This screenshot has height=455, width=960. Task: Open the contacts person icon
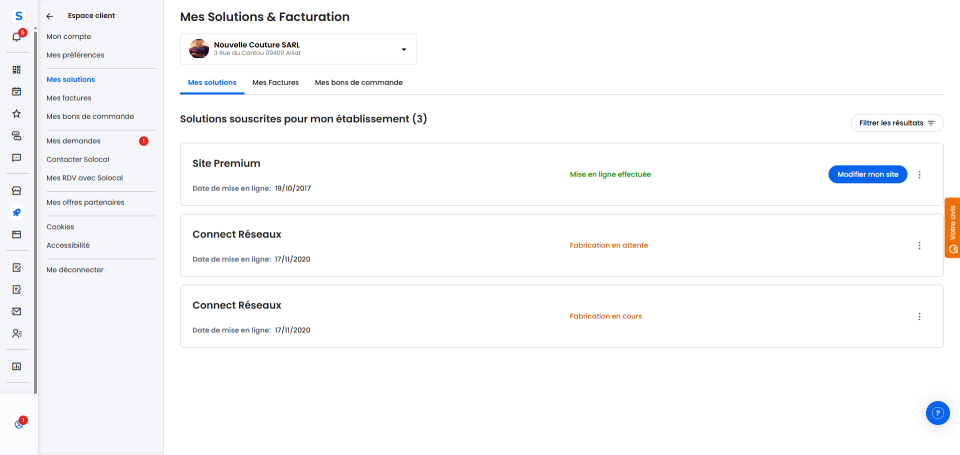16,333
